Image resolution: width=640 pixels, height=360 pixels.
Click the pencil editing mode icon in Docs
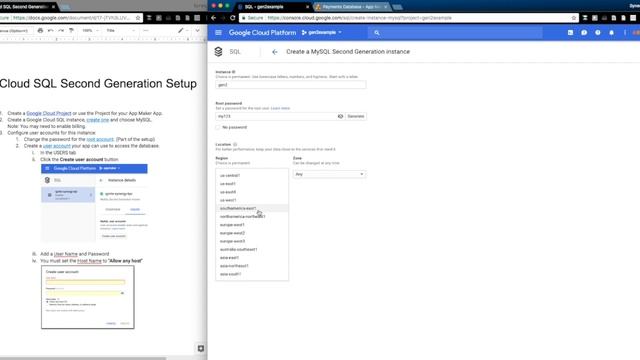click(x=181, y=31)
